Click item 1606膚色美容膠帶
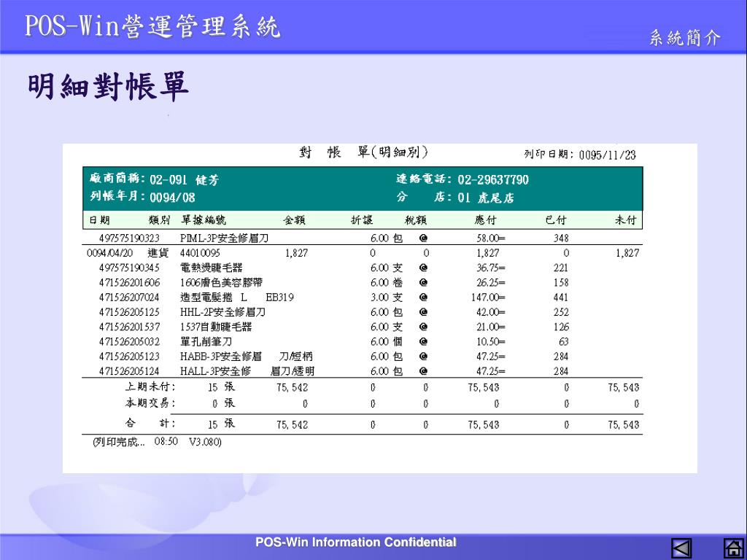This screenshot has width=747, height=560. point(221,282)
